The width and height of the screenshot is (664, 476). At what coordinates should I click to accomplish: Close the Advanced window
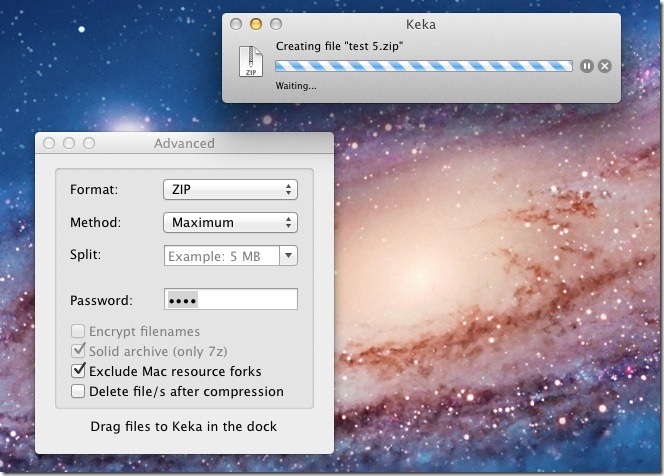49,143
